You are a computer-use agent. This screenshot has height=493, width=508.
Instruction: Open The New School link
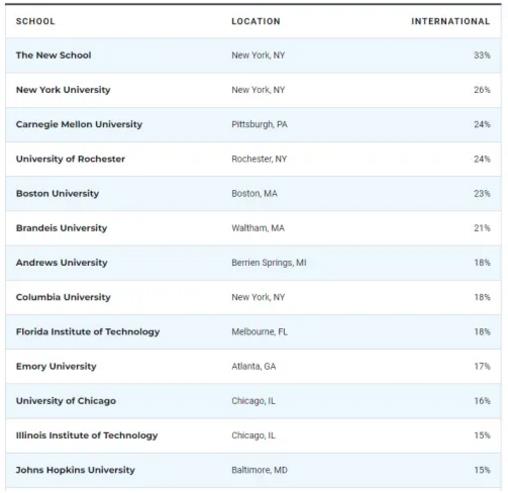point(53,55)
